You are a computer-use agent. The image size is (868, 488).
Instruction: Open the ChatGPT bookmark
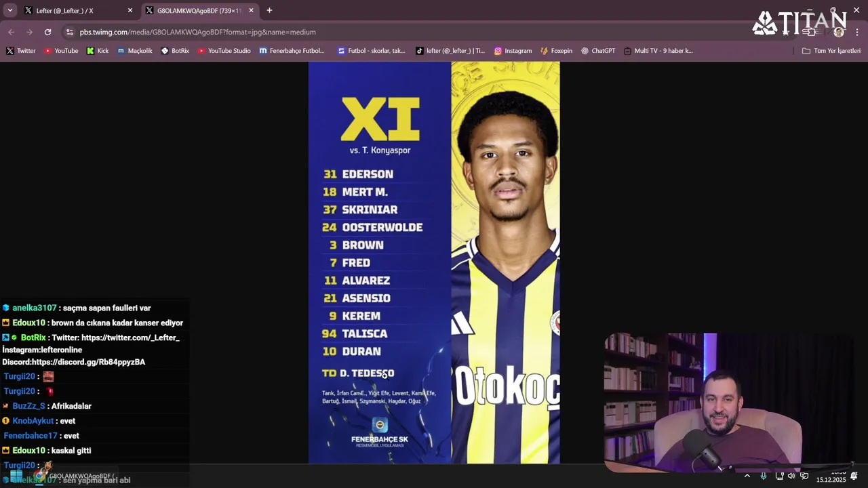(597, 51)
